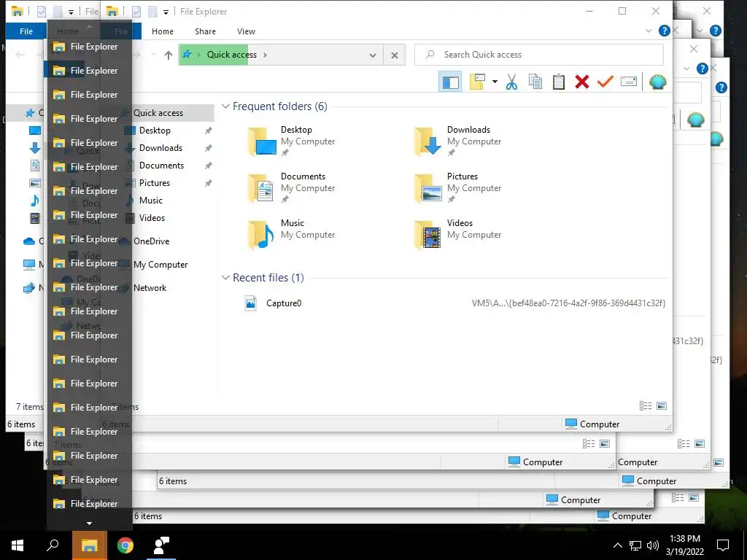Collapse the Frequent folders section

click(226, 106)
